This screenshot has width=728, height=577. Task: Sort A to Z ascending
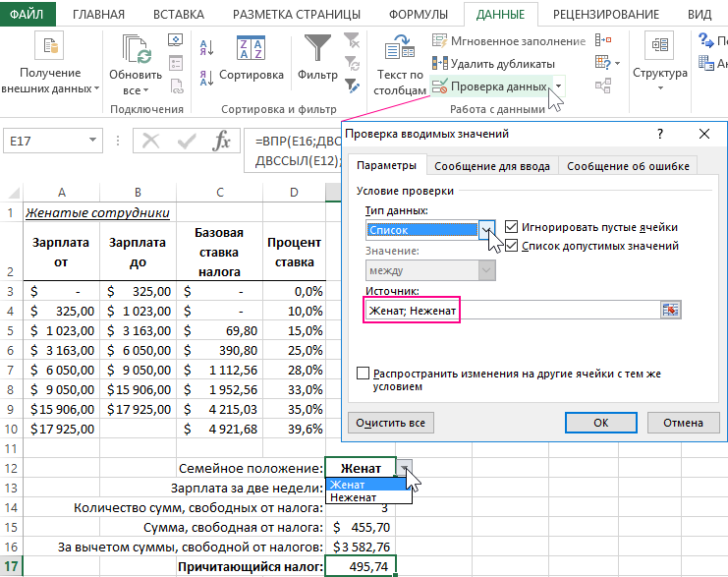coord(206,48)
